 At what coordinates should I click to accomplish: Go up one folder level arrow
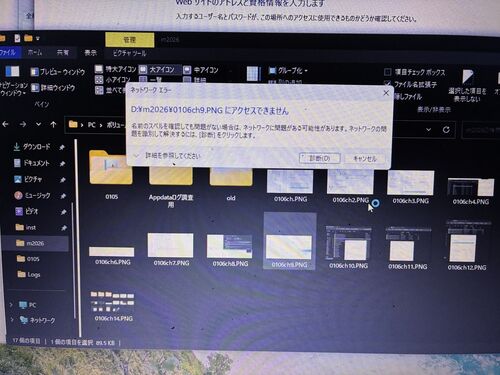pos(53,125)
